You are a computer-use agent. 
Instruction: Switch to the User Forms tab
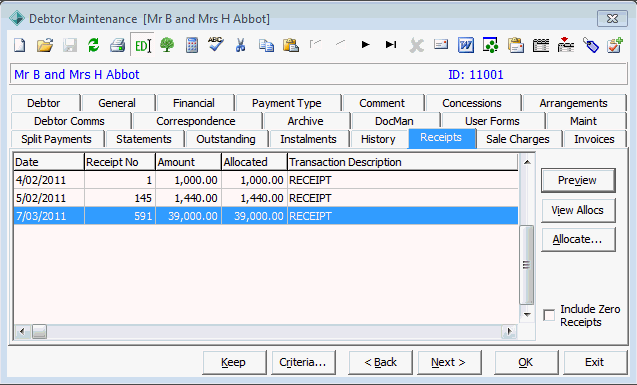pyautogui.click(x=493, y=121)
